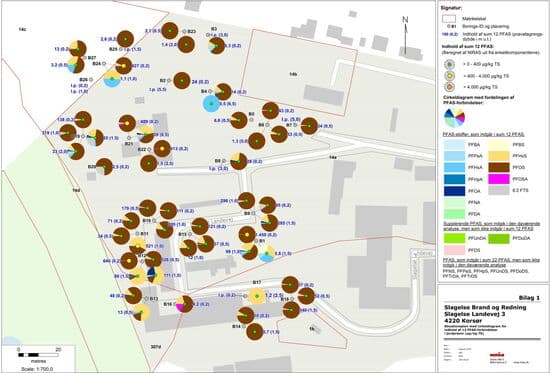Click the green-dot 0-400 µg/kg legend symbol
550x373 pixels.
coord(450,65)
